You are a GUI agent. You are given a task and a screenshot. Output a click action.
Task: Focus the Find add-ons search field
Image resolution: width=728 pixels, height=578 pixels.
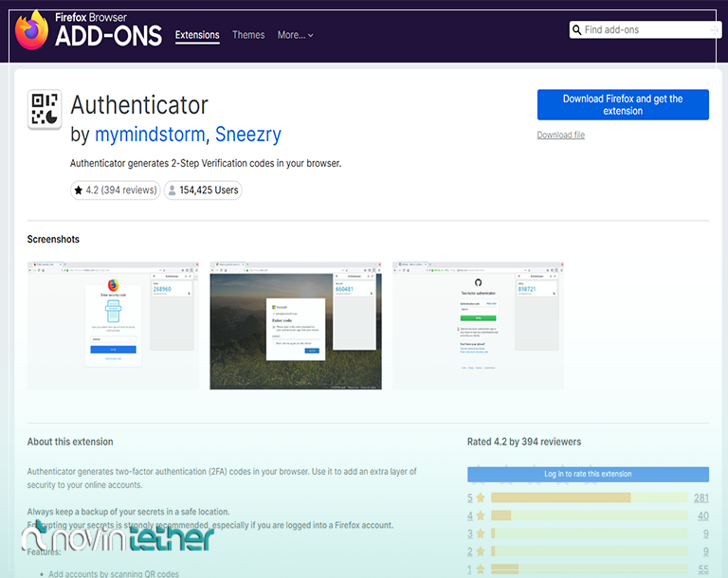(646, 30)
